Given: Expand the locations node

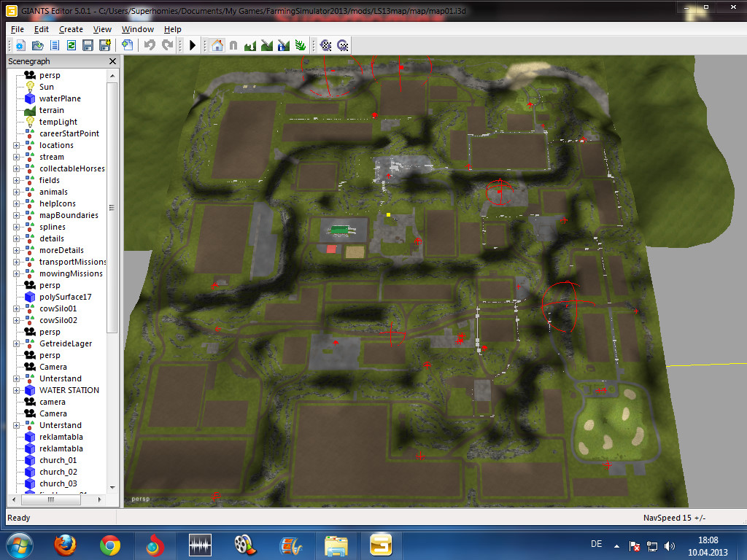Looking at the screenshot, I should (16, 145).
